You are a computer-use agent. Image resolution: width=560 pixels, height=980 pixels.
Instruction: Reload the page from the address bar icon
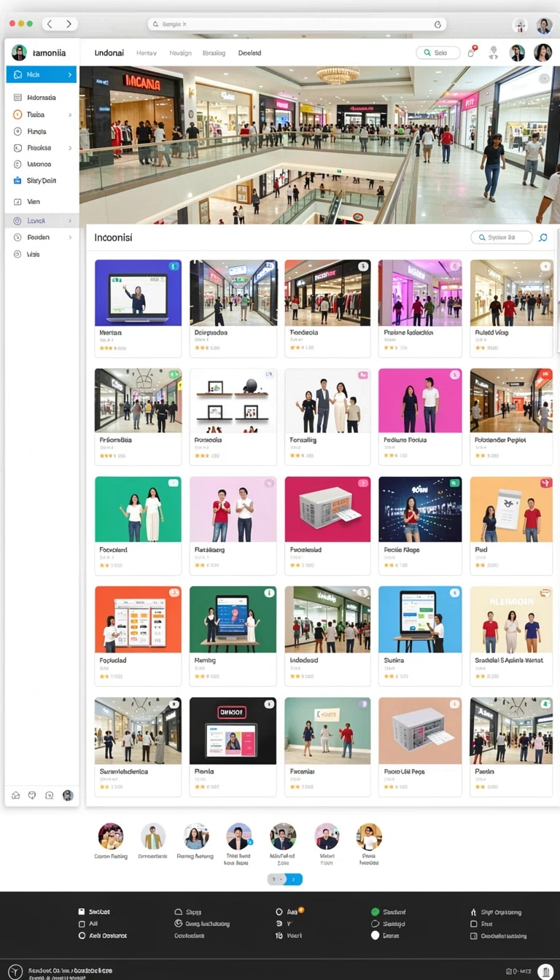[x=437, y=24]
